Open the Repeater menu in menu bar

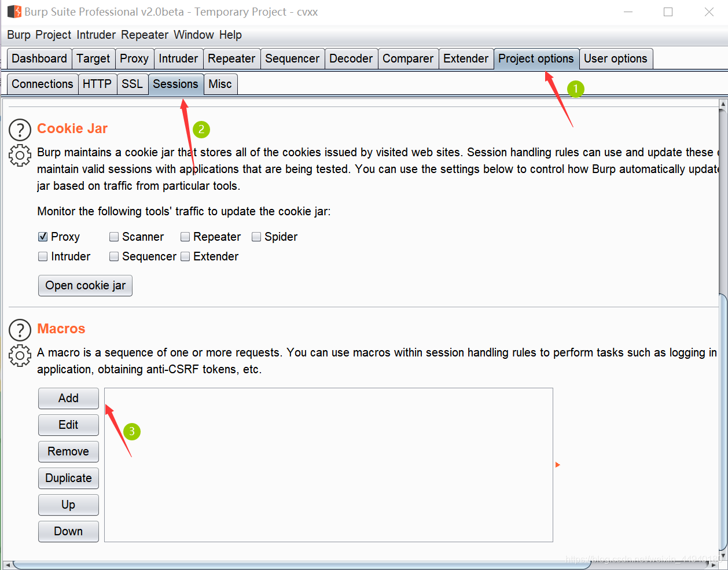[x=145, y=35]
